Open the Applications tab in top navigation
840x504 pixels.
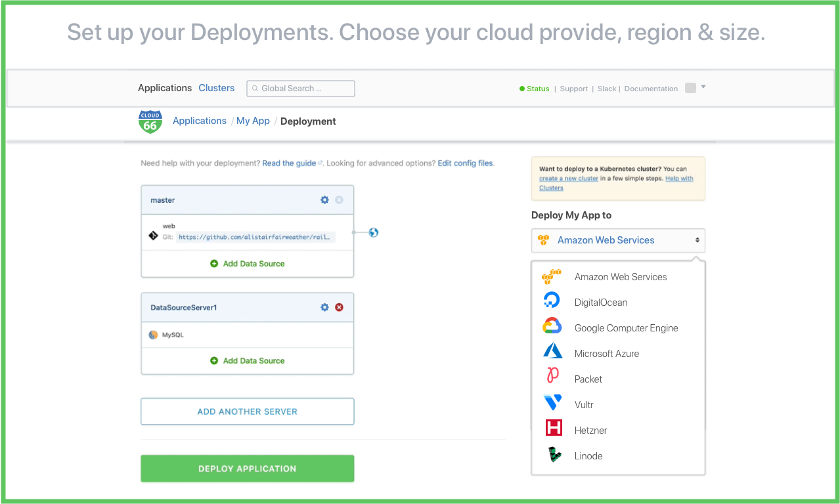click(x=165, y=88)
